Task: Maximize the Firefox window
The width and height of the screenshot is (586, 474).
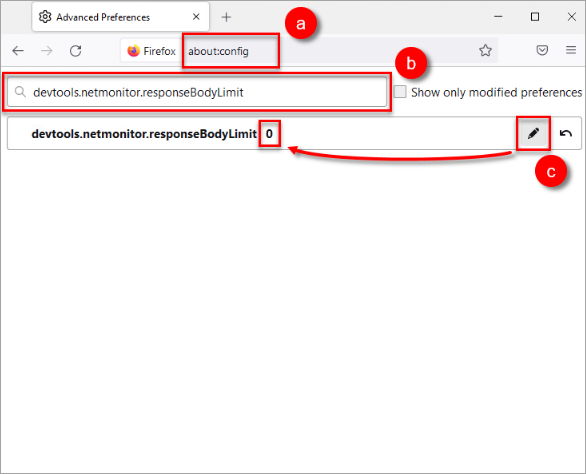Action: (535, 17)
